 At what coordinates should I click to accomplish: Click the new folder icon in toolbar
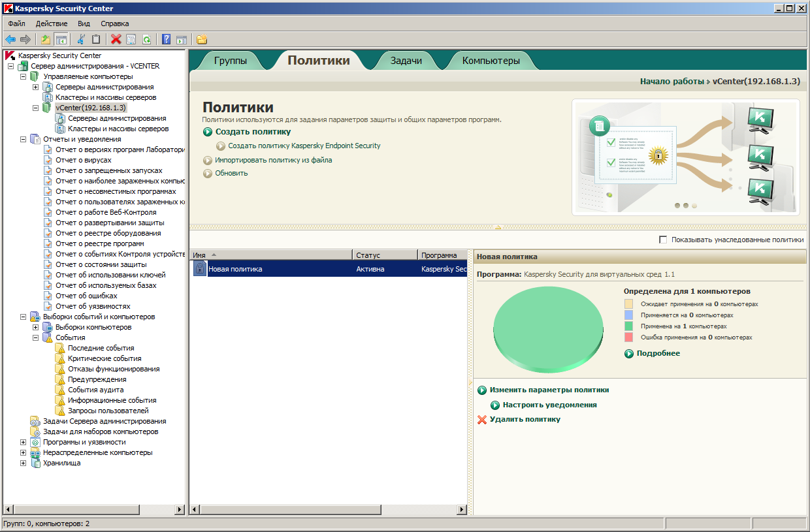[202, 39]
